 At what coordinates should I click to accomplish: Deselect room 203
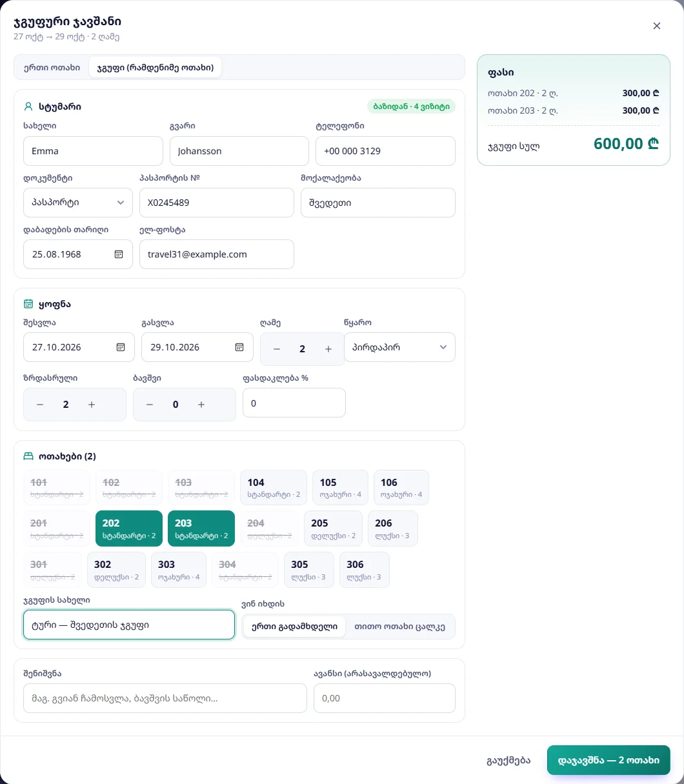200,528
